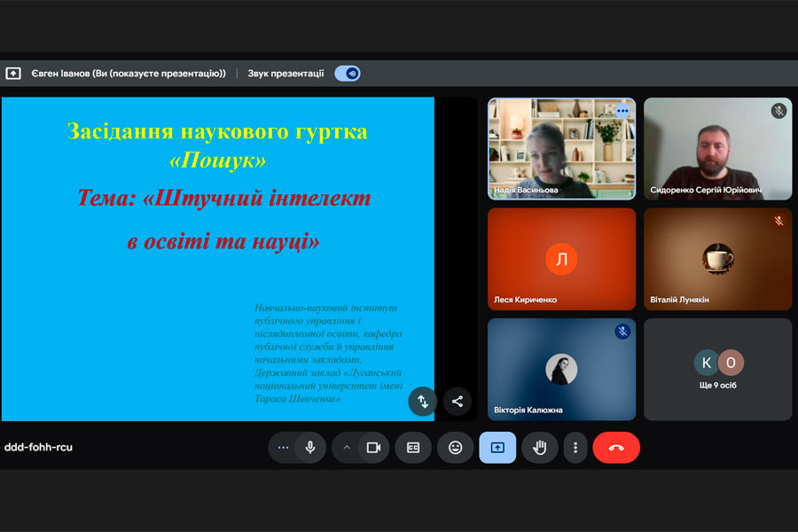Image resolution: width=798 pixels, height=532 pixels.
Task: Expand video settings chevron
Action: pos(347,448)
